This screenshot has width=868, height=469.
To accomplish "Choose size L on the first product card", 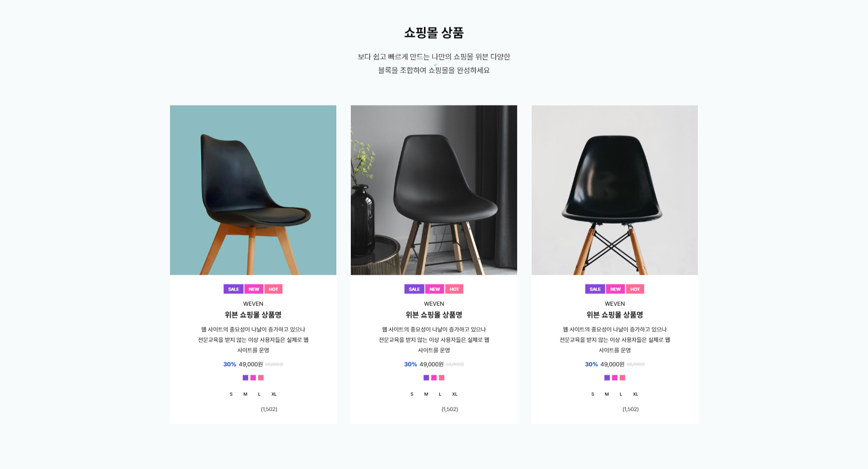I will (259, 394).
